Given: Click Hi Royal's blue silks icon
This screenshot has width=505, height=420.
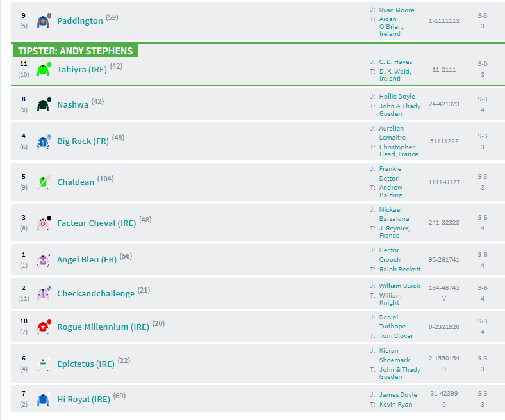Looking at the screenshot, I should [x=44, y=400].
